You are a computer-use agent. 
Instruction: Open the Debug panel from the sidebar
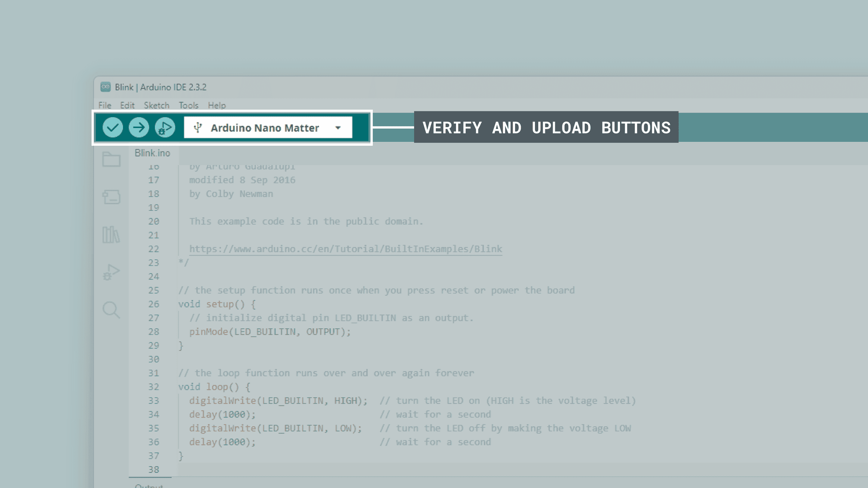coord(111,272)
